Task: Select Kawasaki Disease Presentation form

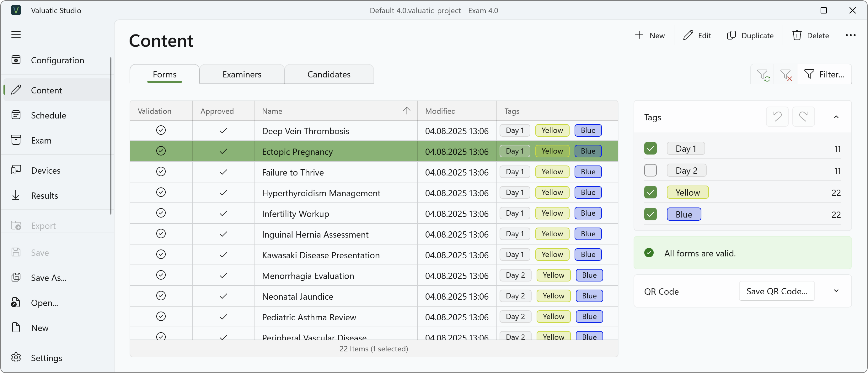Action: 374,255
